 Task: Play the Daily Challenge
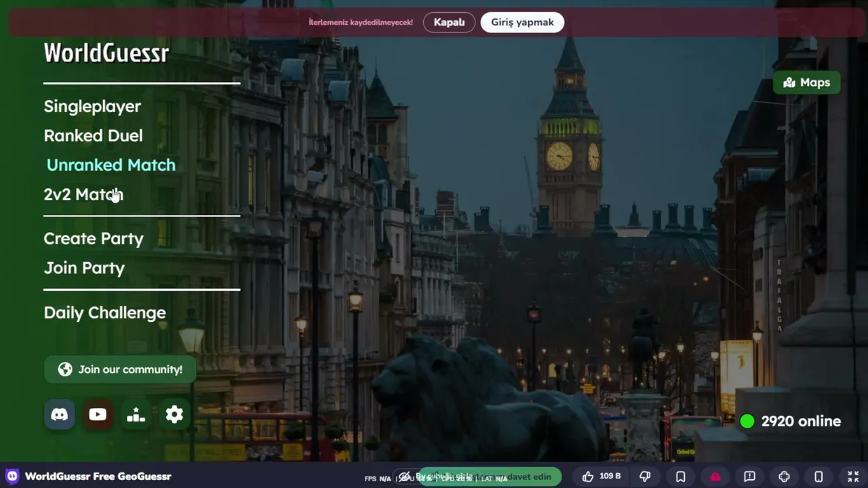(x=104, y=312)
